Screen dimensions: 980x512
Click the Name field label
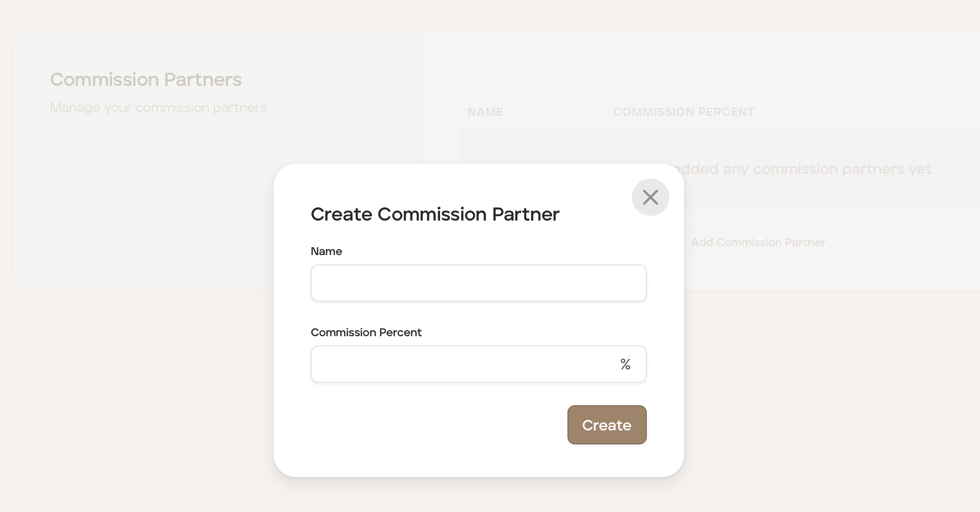click(x=326, y=251)
